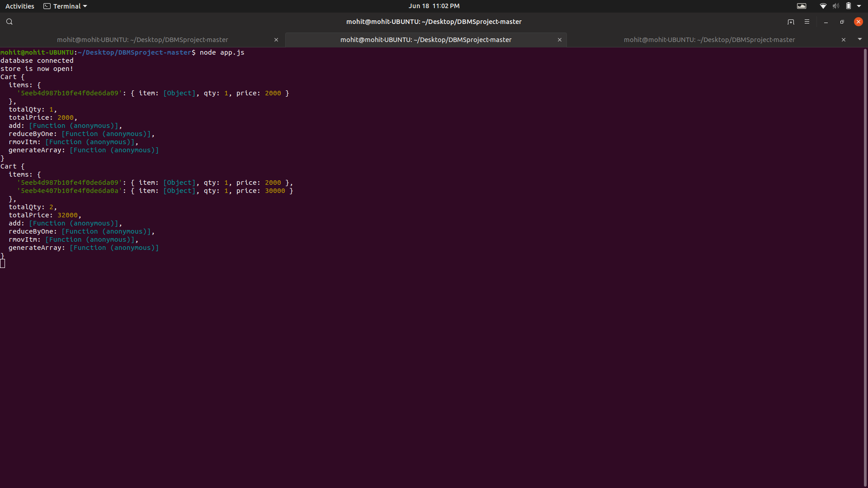Toggle the window to minimized state
The width and height of the screenshot is (868, 488).
click(826, 21)
